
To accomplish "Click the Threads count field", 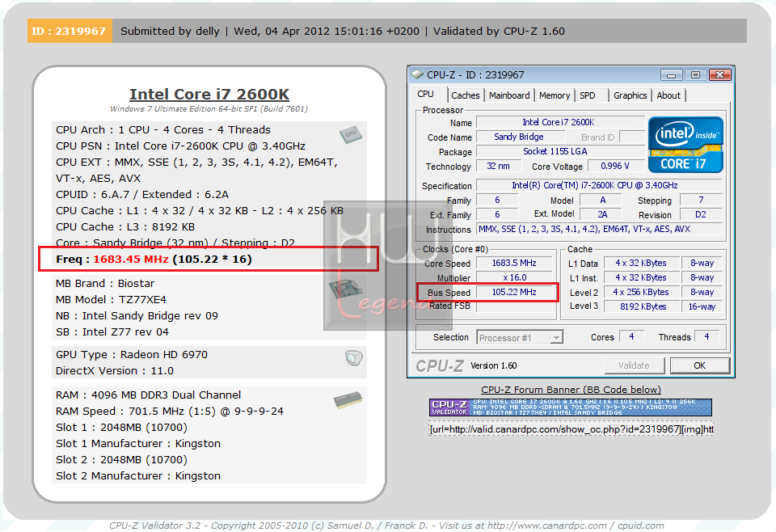I will [x=706, y=336].
